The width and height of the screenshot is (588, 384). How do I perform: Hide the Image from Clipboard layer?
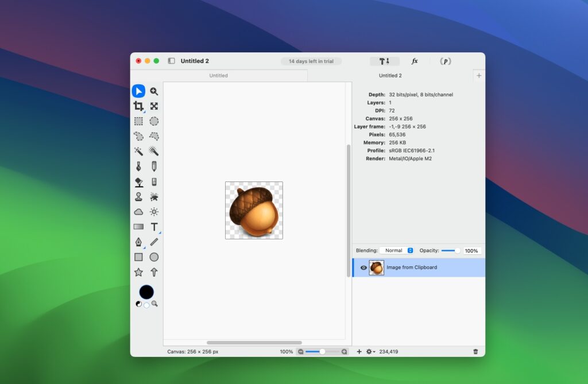click(363, 267)
